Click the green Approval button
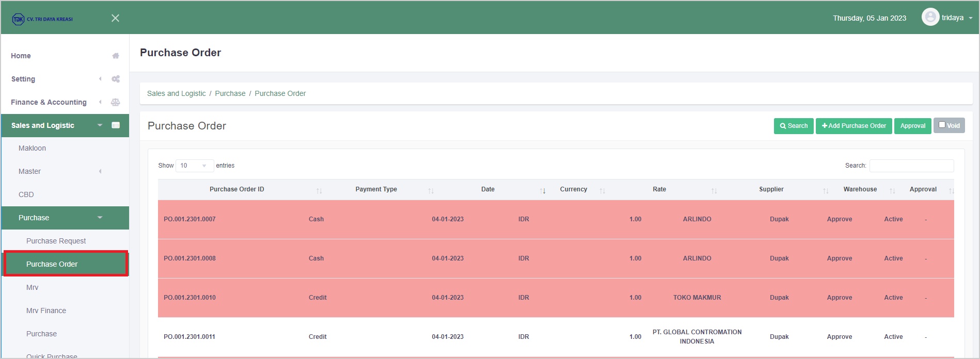The image size is (980, 359). pos(912,126)
